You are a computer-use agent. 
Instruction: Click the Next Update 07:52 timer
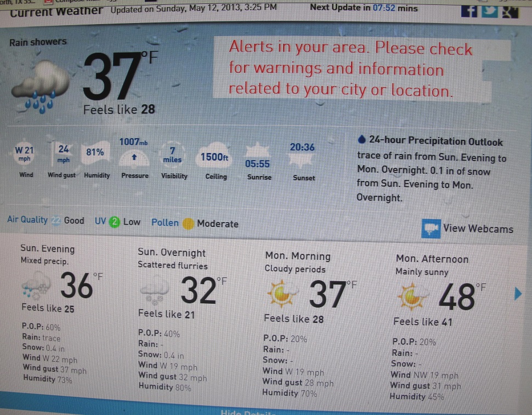tap(364, 8)
